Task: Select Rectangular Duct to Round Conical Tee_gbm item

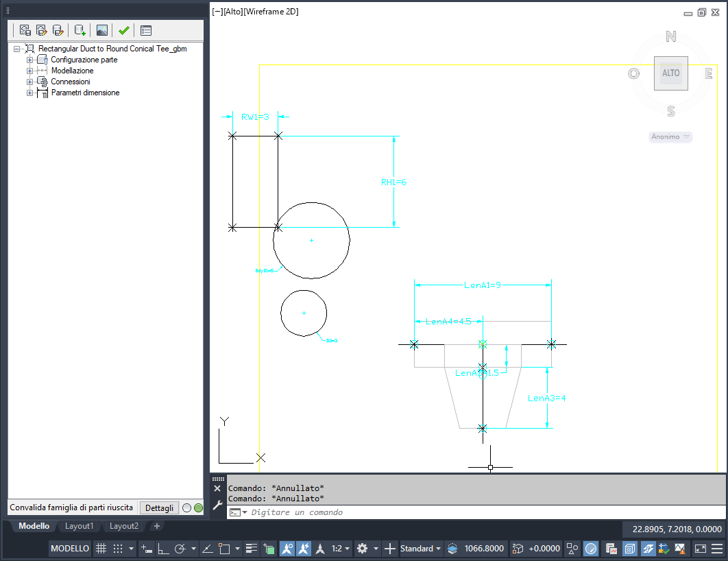Action: coord(112,49)
